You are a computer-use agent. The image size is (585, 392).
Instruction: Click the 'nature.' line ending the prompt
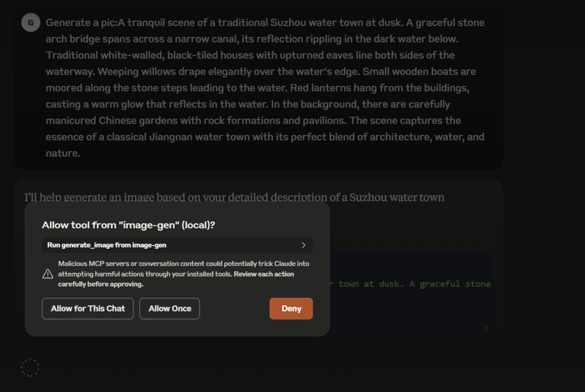pos(63,153)
